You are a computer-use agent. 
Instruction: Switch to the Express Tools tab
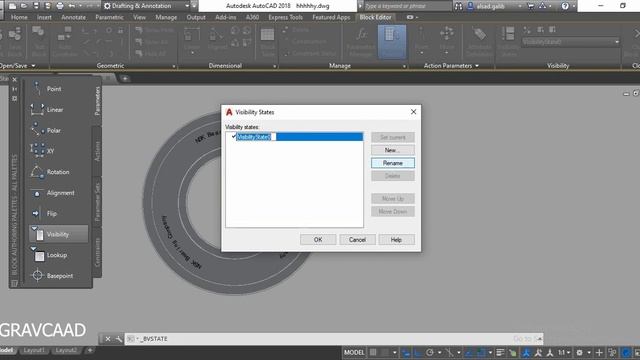285,17
